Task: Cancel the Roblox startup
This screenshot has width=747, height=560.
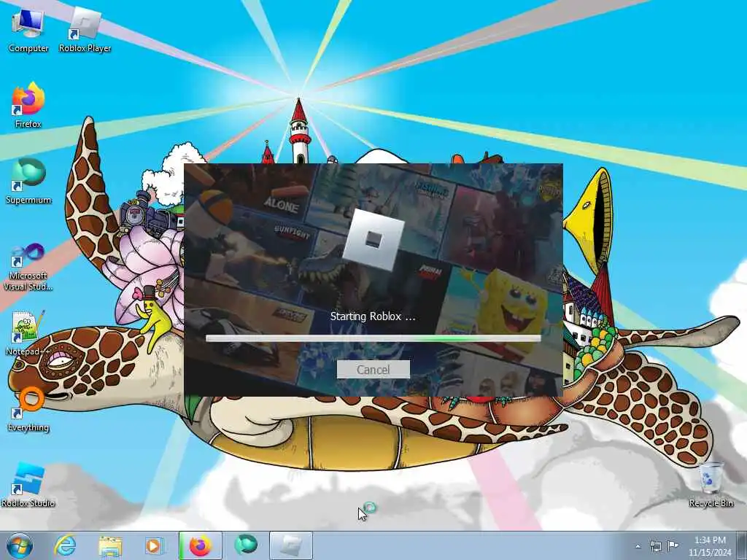Action: 373,370
